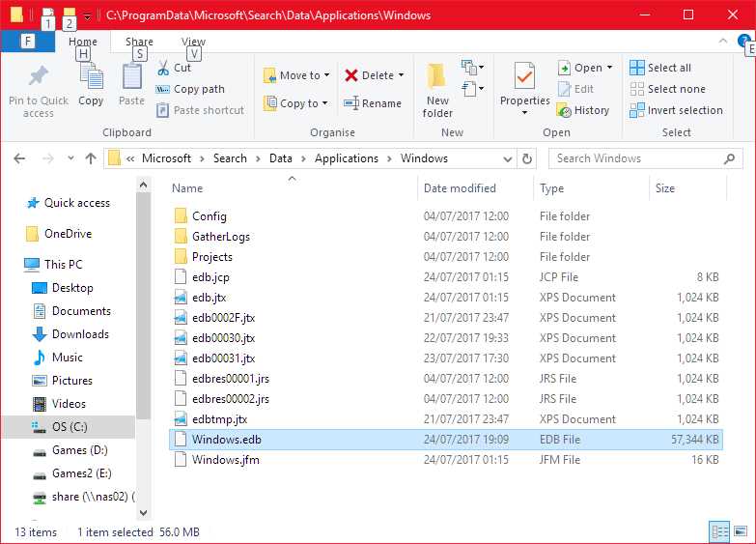Expand the Copy to dropdown

click(x=325, y=103)
